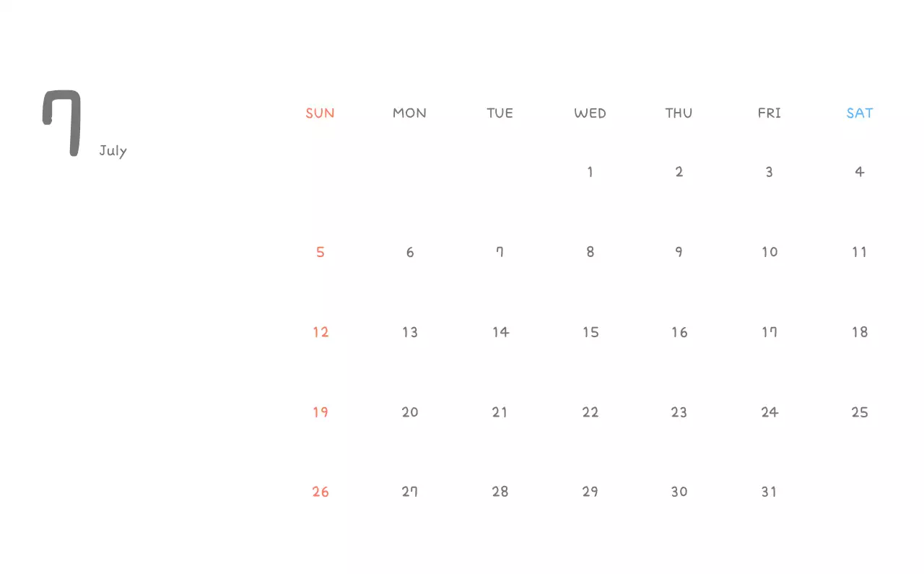Select the date 9 on Thursday
This screenshot has width=924, height=574.
(x=679, y=252)
